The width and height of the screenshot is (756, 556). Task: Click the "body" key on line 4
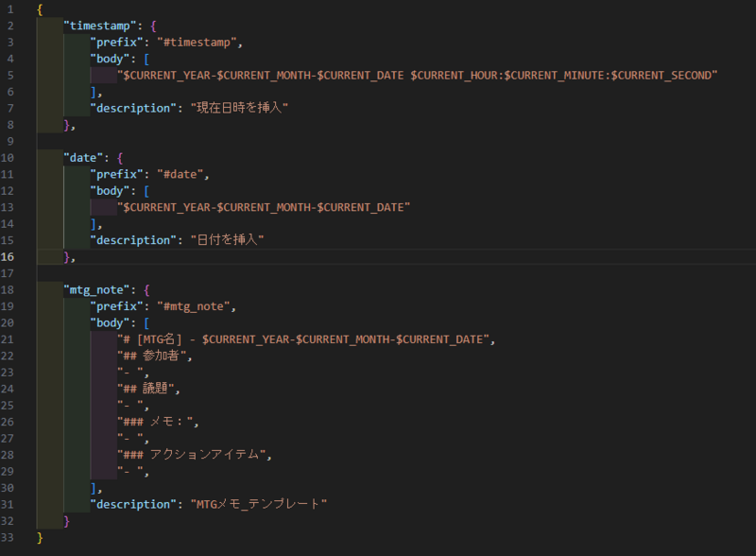point(110,59)
